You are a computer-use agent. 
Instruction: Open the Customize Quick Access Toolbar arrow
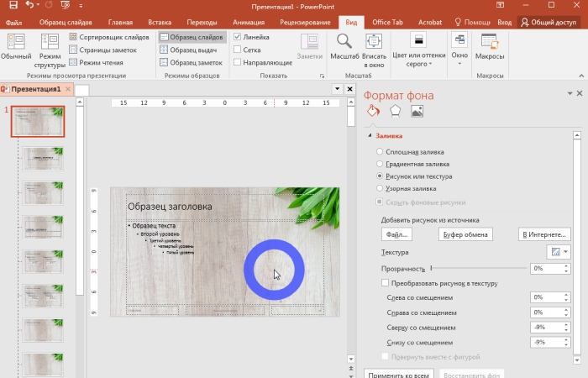tap(81, 6)
